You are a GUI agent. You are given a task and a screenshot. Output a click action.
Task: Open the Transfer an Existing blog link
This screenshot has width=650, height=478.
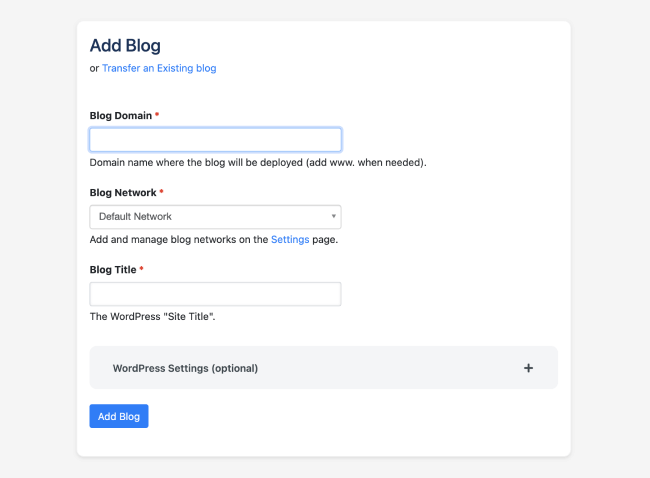[x=159, y=68]
